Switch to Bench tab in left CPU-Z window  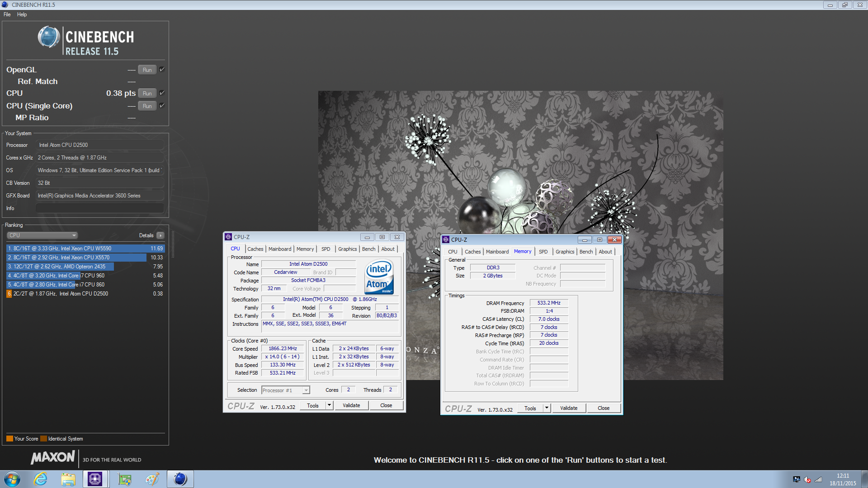pyautogui.click(x=369, y=249)
